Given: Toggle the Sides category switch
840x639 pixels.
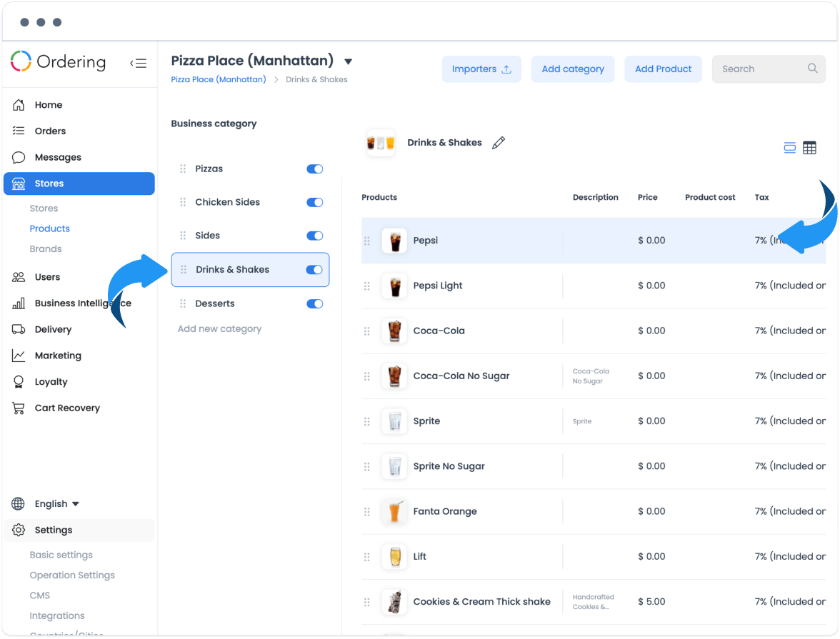Looking at the screenshot, I should [315, 236].
